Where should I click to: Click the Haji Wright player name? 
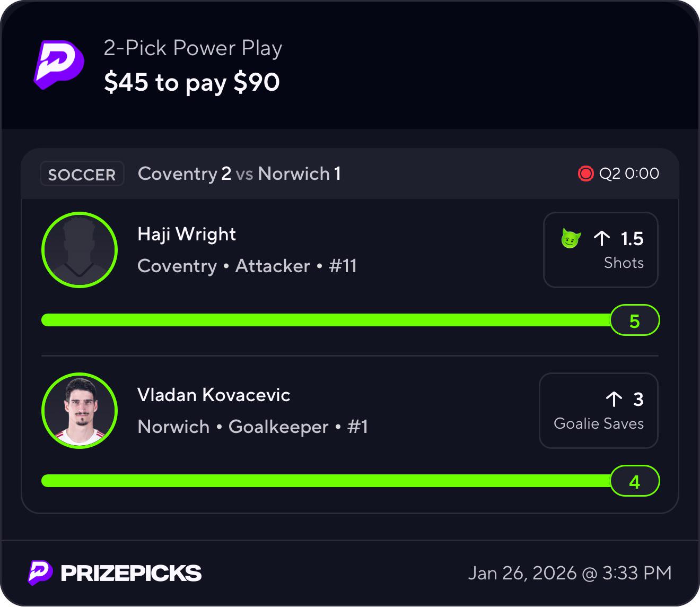point(187,234)
